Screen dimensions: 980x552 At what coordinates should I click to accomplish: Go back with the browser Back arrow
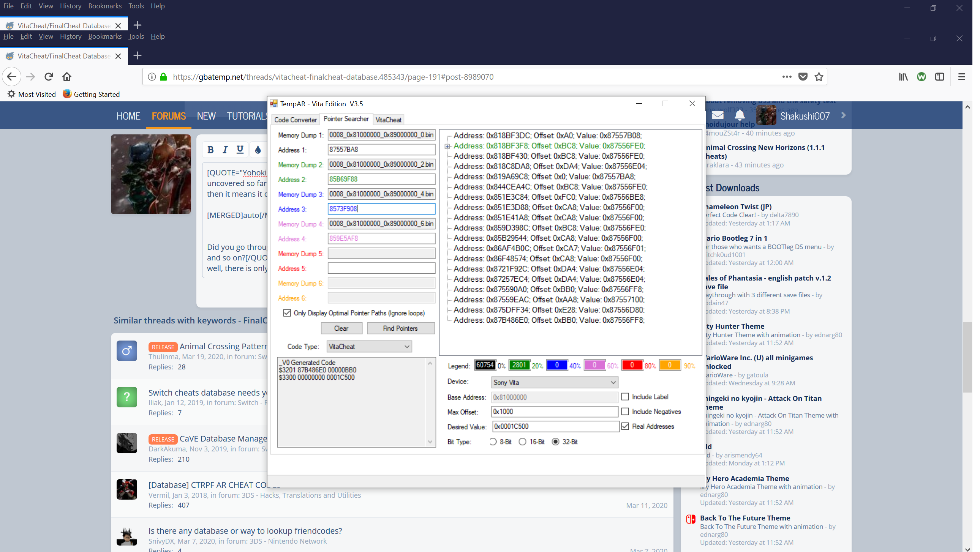11,77
